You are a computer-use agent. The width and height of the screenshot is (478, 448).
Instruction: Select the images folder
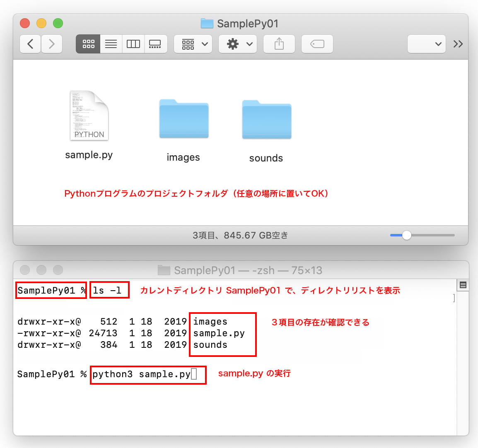point(183,119)
